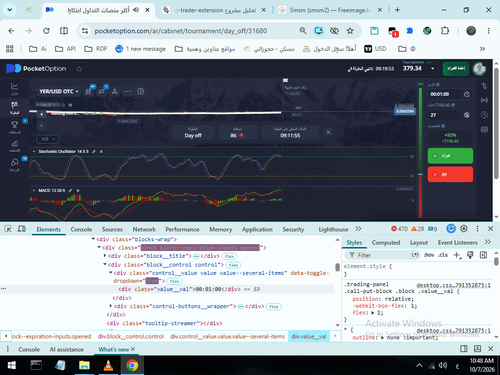The height and width of the screenshot is (375, 500).
Task: Collapse the block__control control div node
Action: pos(105,265)
